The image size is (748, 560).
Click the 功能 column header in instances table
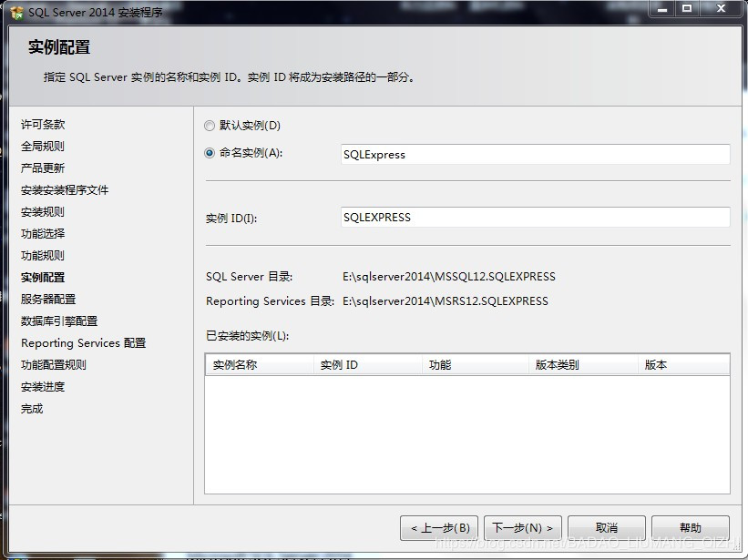click(x=475, y=365)
